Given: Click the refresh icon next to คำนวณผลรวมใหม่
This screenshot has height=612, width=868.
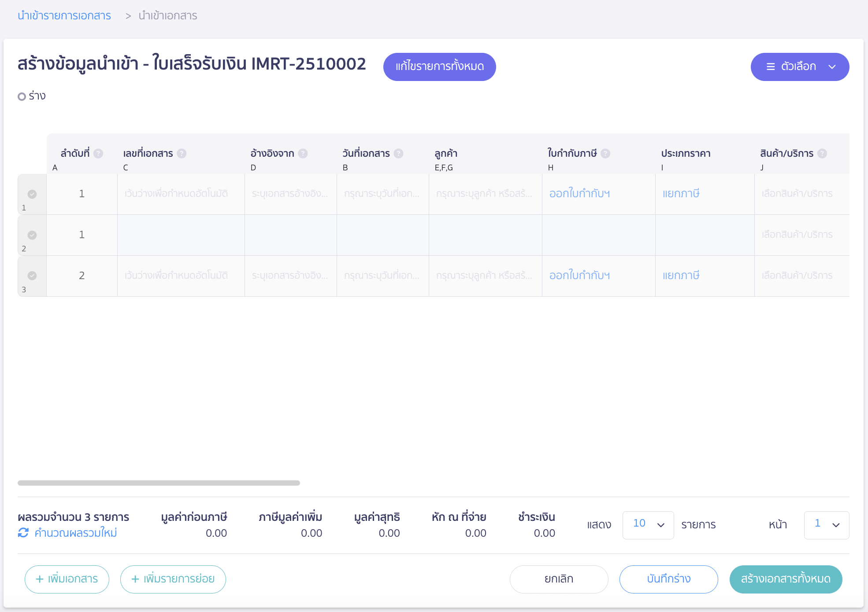Looking at the screenshot, I should pyautogui.click(x=23, y=533).
